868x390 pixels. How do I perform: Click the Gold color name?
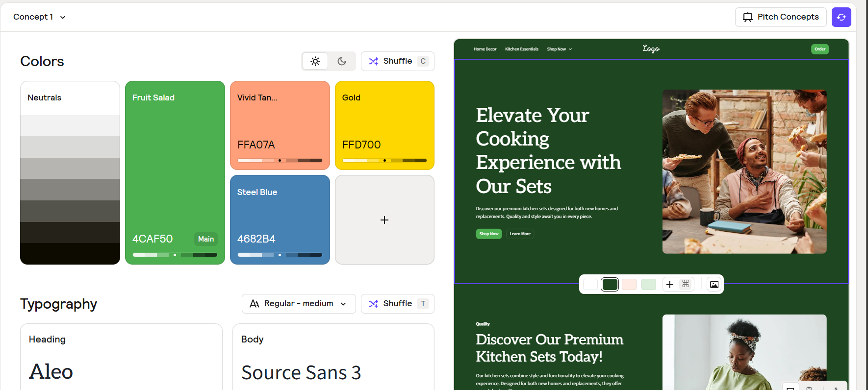[351, 98]
